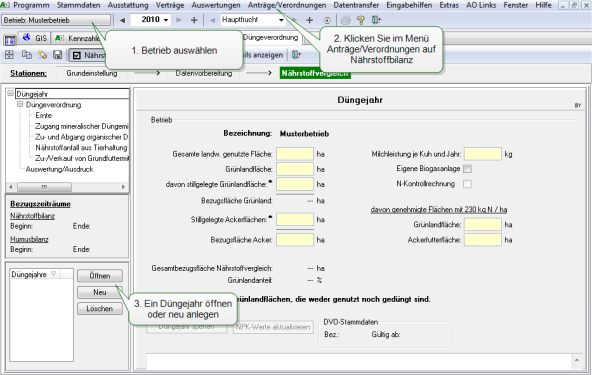Previous crop type arrow before Hauptfrucht
The width and height of the screenshot is (592, 375).
pyautogui.click(x=212, y=20)
